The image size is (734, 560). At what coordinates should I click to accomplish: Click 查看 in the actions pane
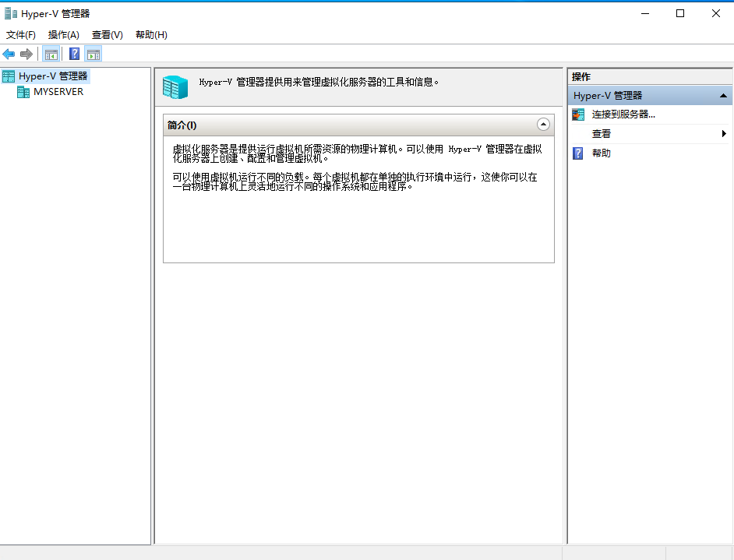click(601, 134)
